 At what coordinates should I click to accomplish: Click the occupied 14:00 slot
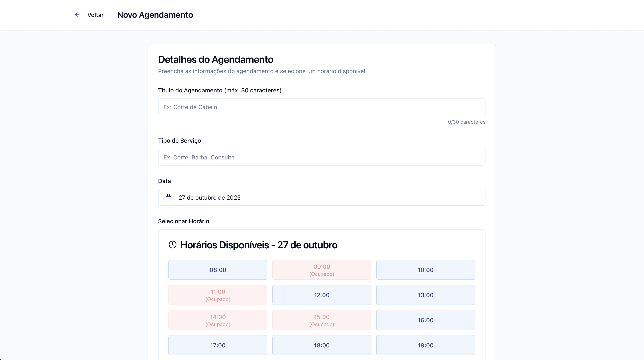coord(218,320)
